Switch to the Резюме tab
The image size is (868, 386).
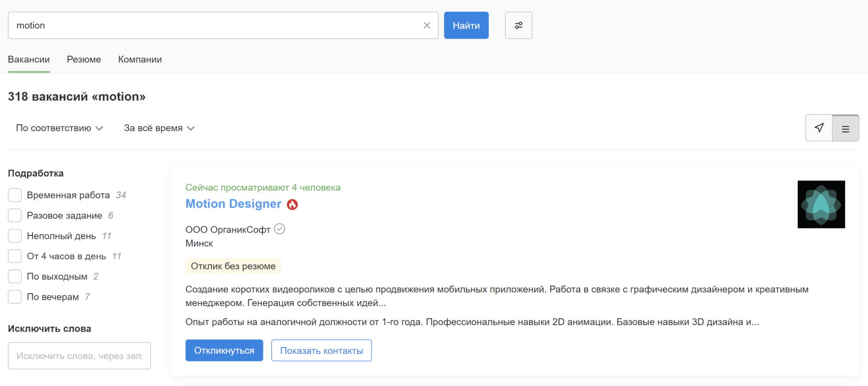click(84, 59)
